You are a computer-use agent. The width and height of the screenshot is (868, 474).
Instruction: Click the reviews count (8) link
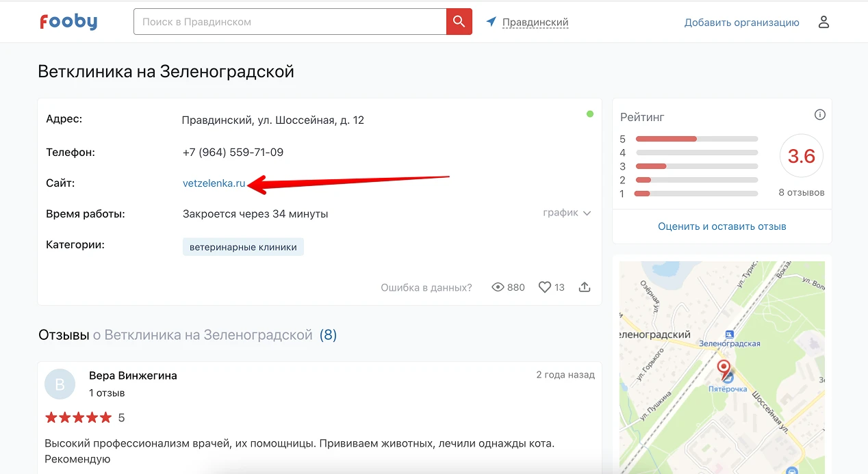point(328,335)
